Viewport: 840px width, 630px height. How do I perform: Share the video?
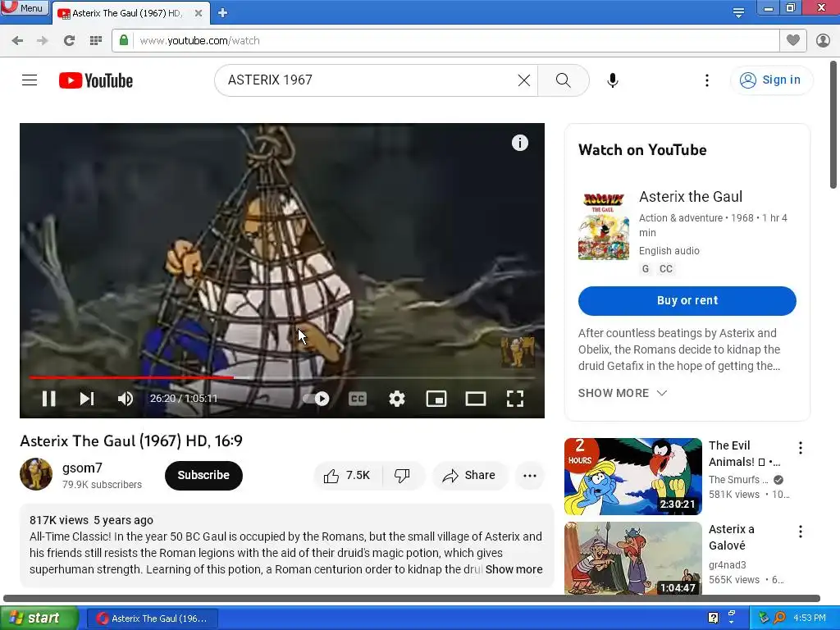pos(468,475)
